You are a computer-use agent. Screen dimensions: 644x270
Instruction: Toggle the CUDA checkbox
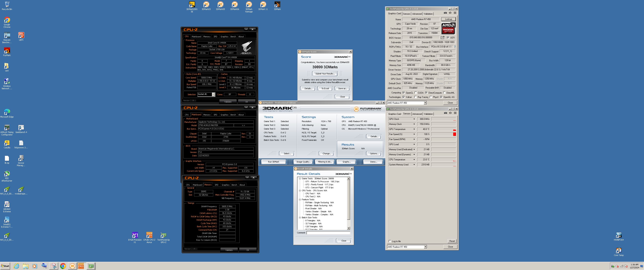point(415,93)
